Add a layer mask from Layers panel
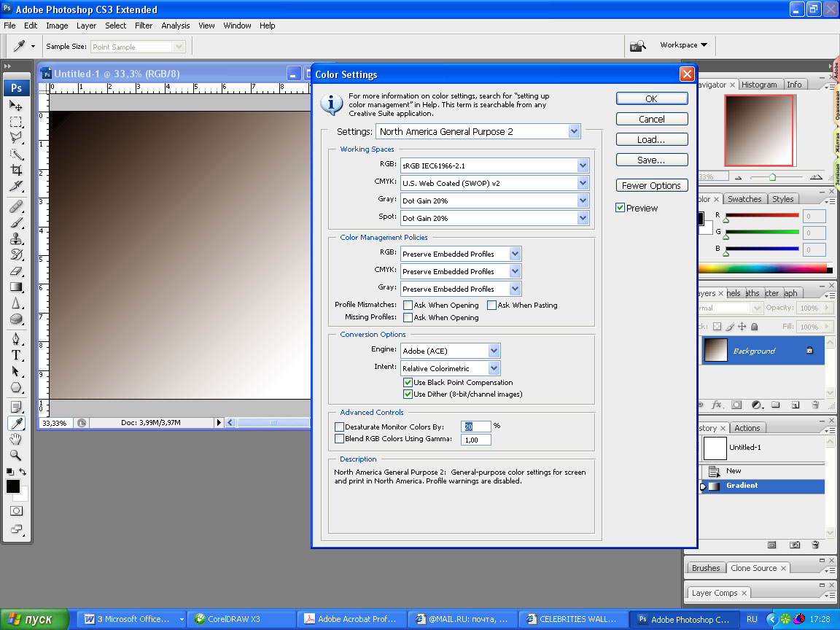The image size is (840, 630). click(x=736, y=405)
